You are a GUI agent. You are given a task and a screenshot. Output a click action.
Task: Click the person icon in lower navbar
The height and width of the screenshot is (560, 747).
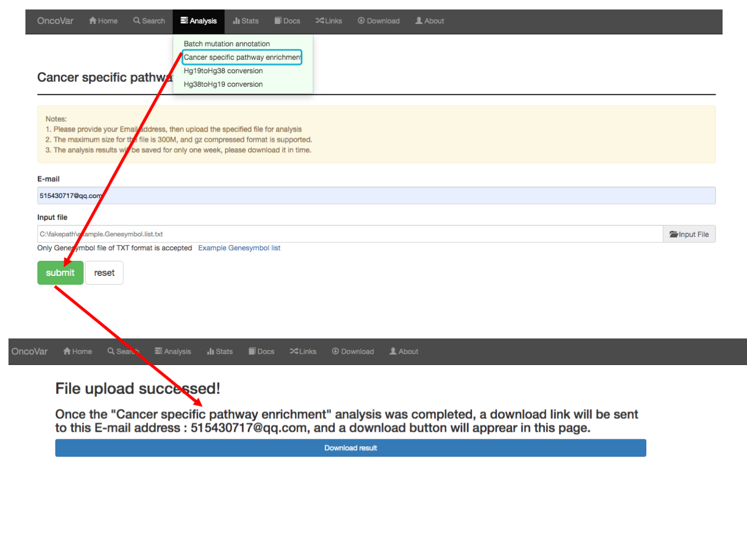click(393, 351)
